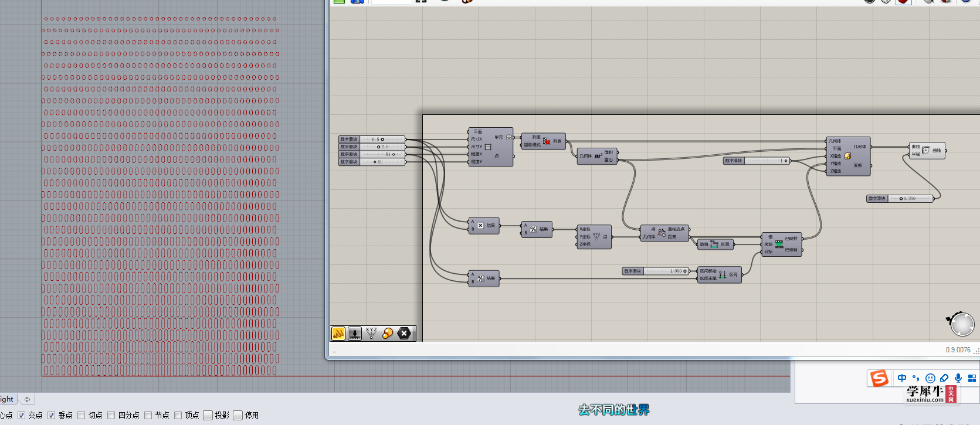Click the scale NU yellow icon
Viewport: 980px width, 425px height.
tap(847, 156)
